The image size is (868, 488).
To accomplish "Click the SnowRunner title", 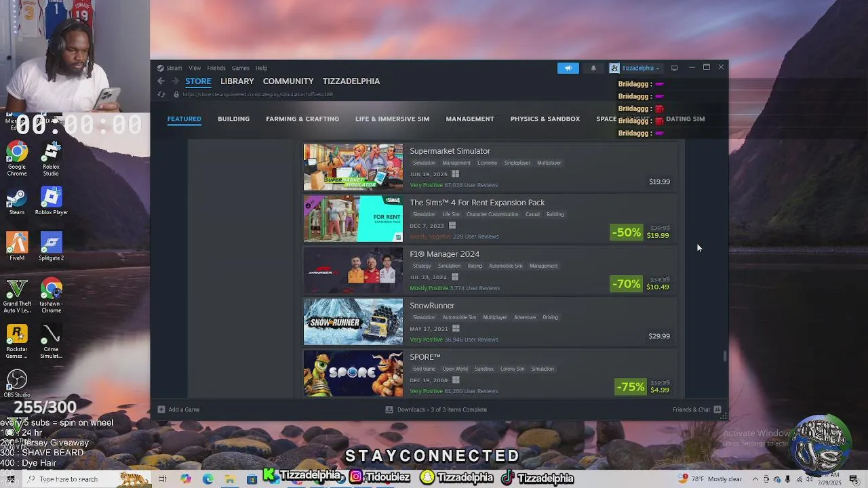I will pyautogui.click(x=432, y=306).
